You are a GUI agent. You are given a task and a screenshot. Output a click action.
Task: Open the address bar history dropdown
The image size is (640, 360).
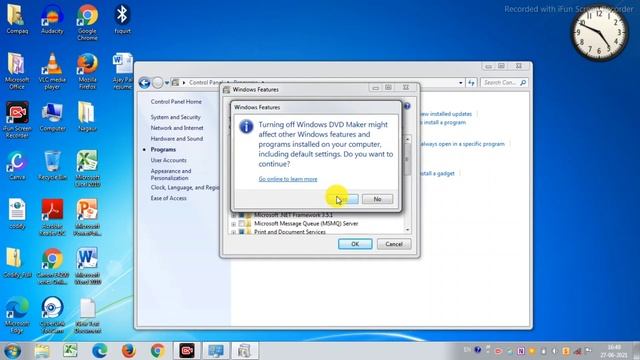click(x=461, y=83)
